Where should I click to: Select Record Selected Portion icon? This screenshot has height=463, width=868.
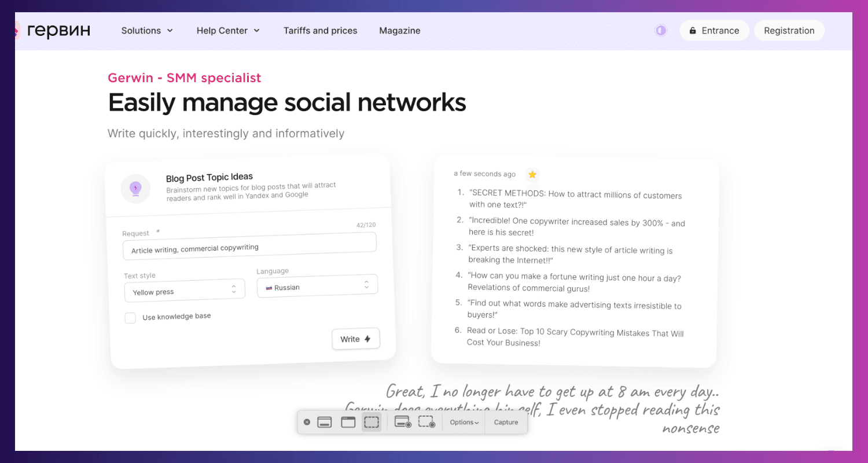point(426,422)
